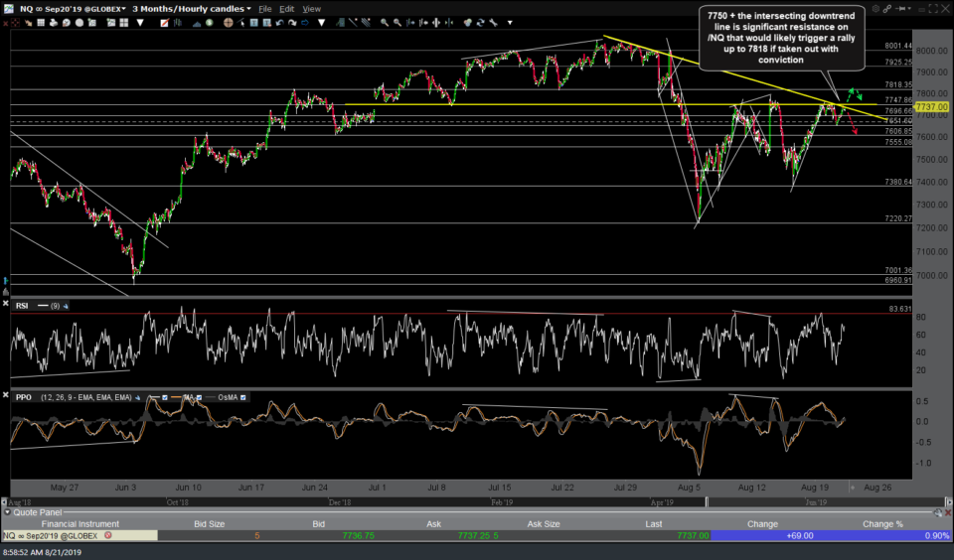Select the parallel channel lines tool
Viewport: 954px width, 560px height.
pyautogui.click(x=367, y=23)
